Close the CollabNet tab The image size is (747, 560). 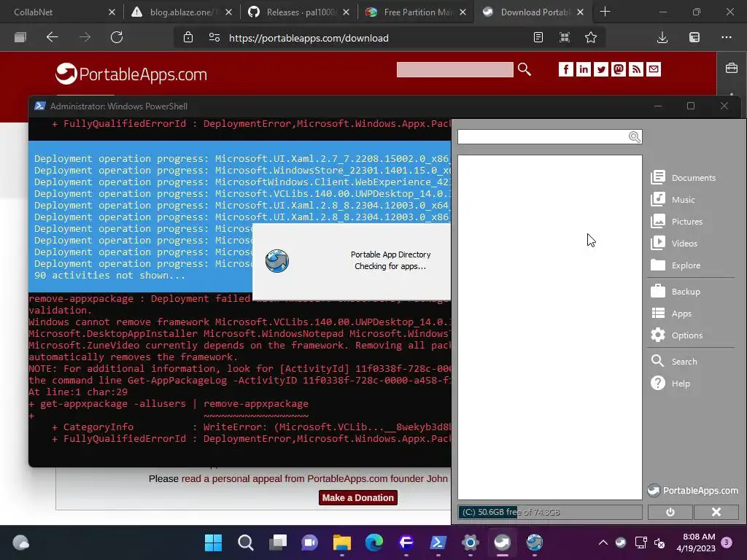point(112,12)
